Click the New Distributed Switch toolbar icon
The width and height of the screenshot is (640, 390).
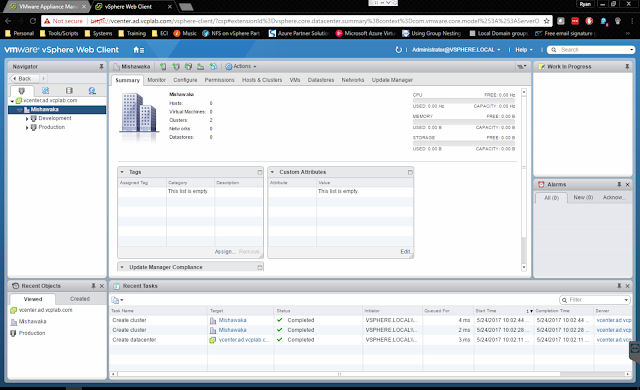click(x=213, y=66)
